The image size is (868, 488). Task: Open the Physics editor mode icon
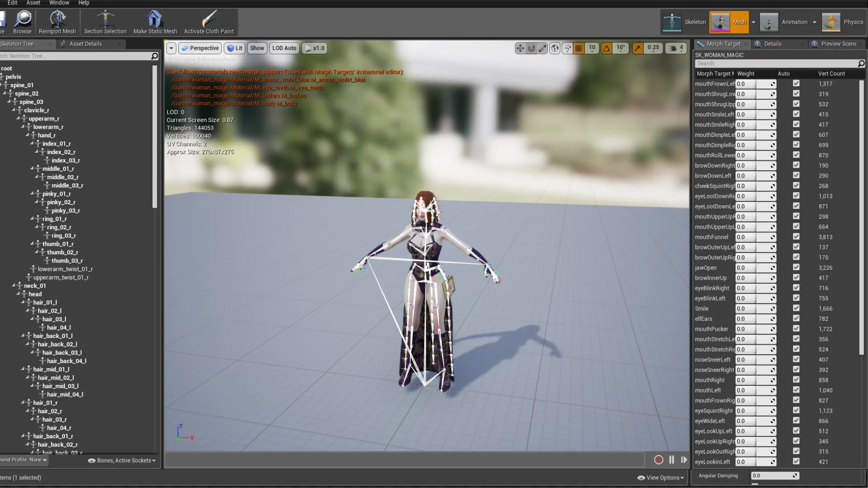pyautogui.click(x=831, y=22)
